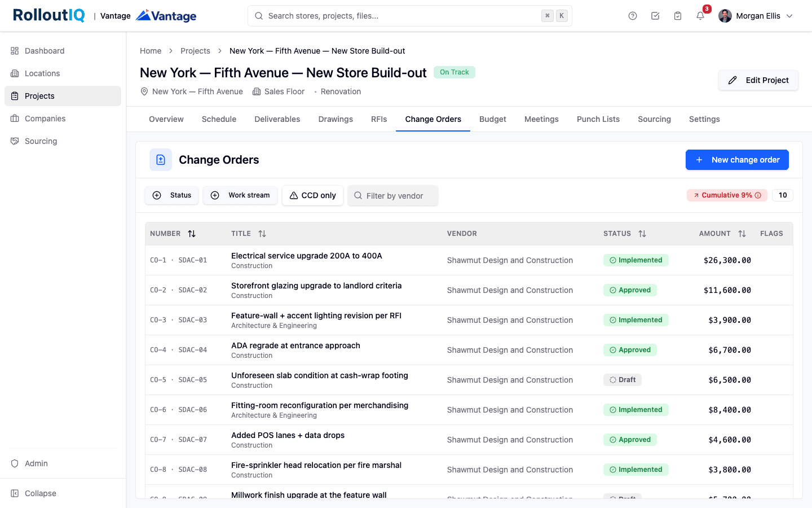
Task: Click Draft status badge for CO-5
Action: pyautogui.click(x=622, y=380)
